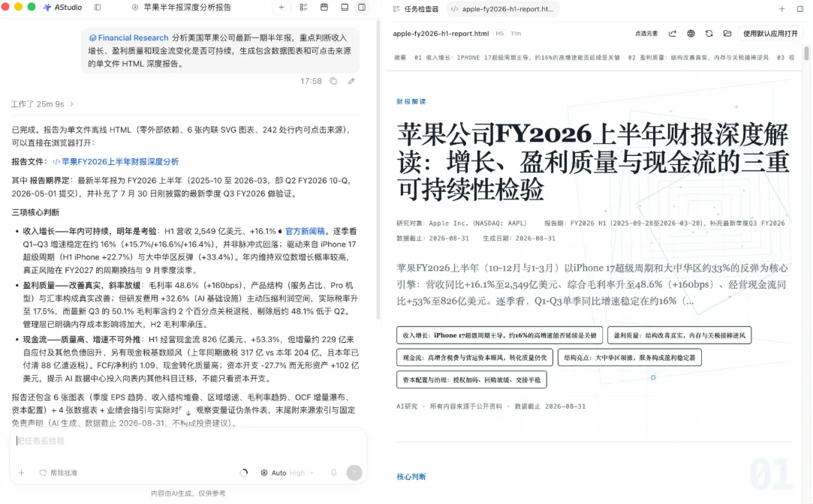Image resolution: width=813 pixels, height=504 pixels.
Task: Go to the 02 盈利质量 nav item
Action: click(x=698, y=58)
